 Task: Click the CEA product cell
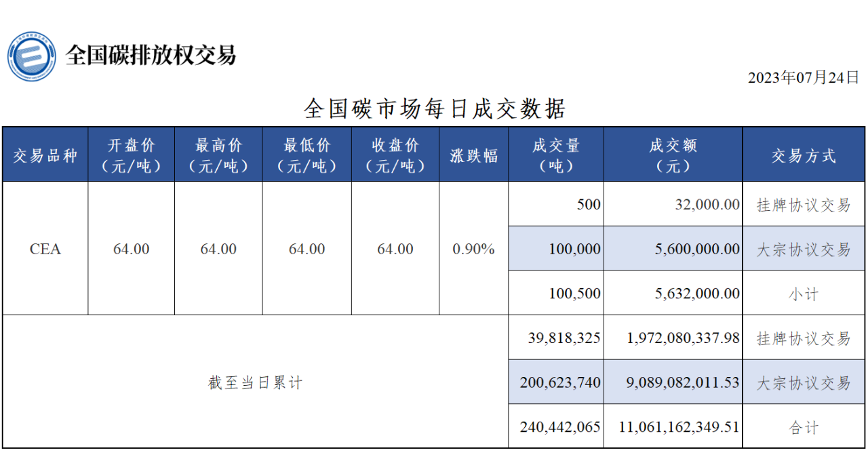(x=45, y=249)
